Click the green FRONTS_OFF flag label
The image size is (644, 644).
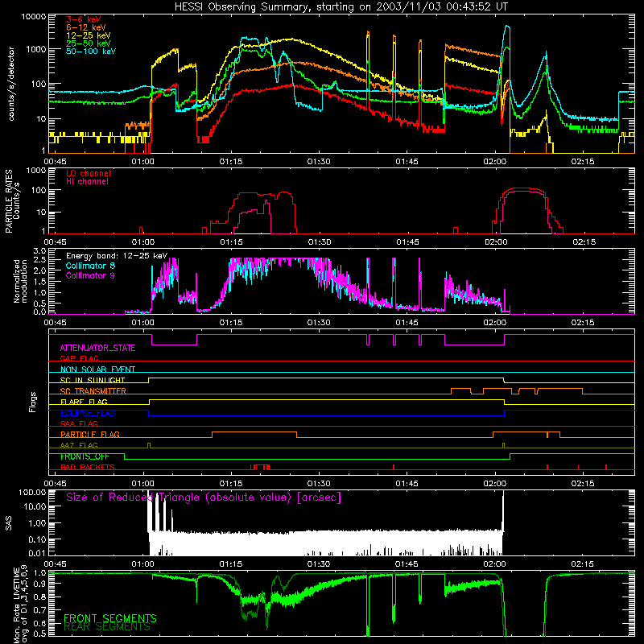click(x=85, y=456)
